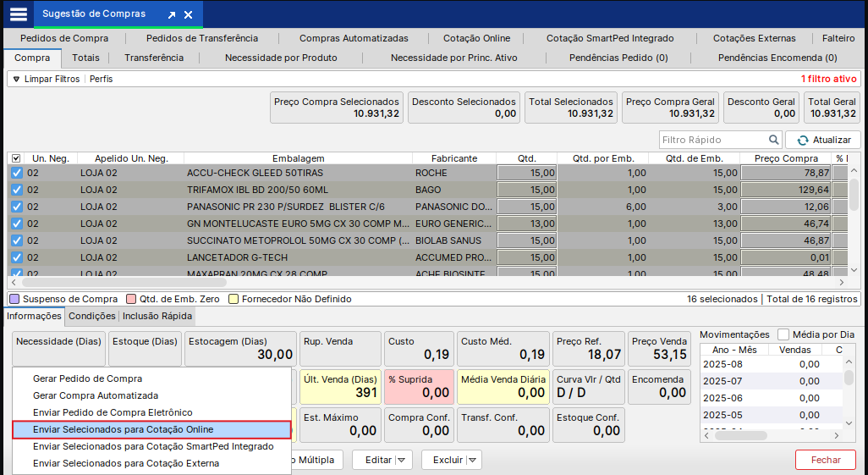Click the 1 filtro ativo indicator
This screenshot has height=475, width=868.
tap(829, 80)
